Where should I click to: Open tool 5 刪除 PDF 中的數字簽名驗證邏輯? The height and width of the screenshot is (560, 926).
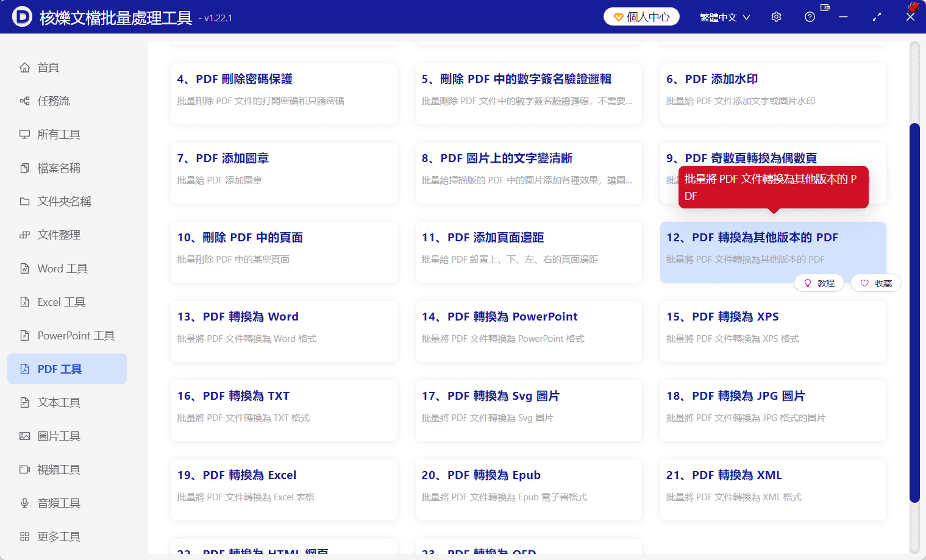click(x=529, y=94)
